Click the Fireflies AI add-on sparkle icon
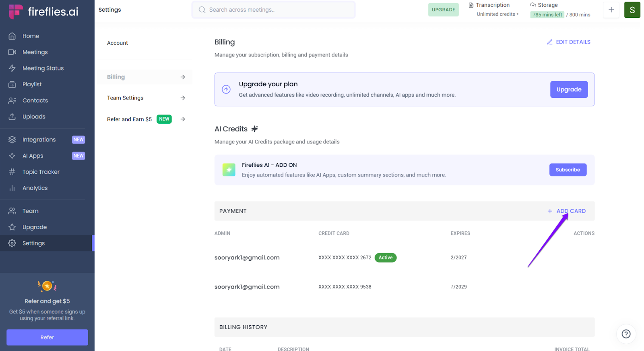This screenshot has width=644, height=351. click(x=229, y=170)
